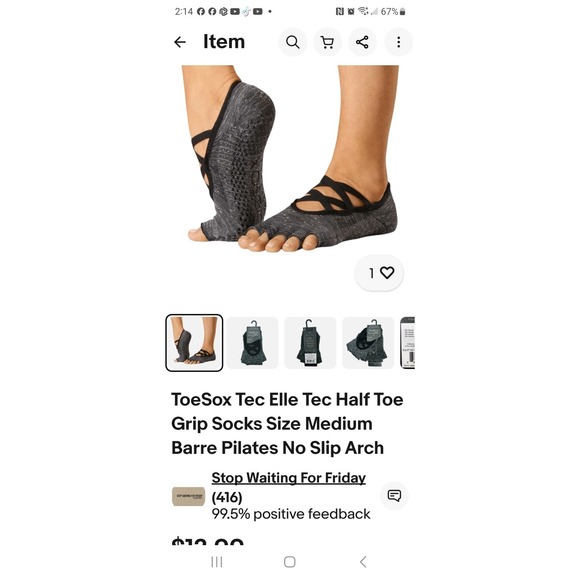
Task: Tap the back arrow next to Item
Action: pos(180,42)
